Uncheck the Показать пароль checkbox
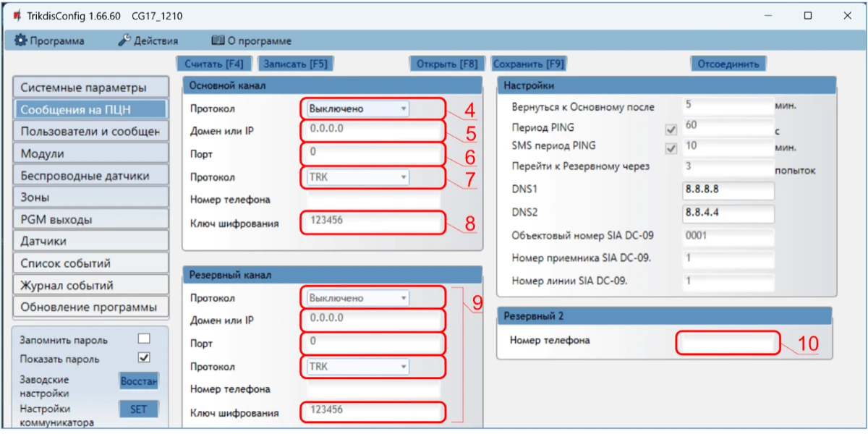The image size is (868, 434). click(x=144, y=358)
